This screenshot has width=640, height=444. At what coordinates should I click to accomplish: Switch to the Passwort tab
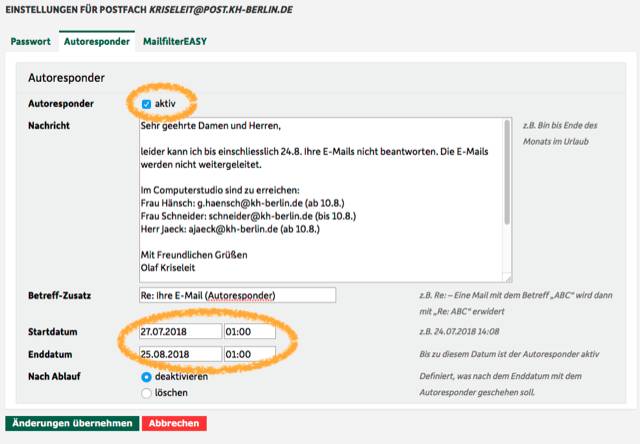coord(31,41)
